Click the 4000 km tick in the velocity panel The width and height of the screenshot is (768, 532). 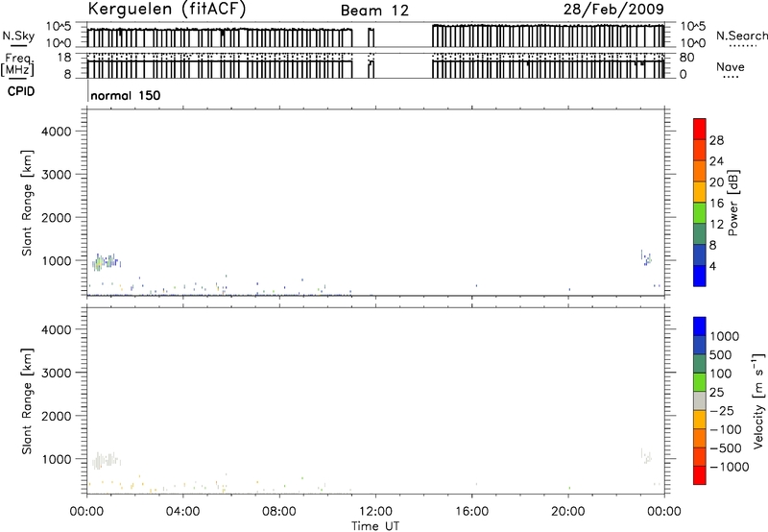pyautogui.click(x=56, y=329)
